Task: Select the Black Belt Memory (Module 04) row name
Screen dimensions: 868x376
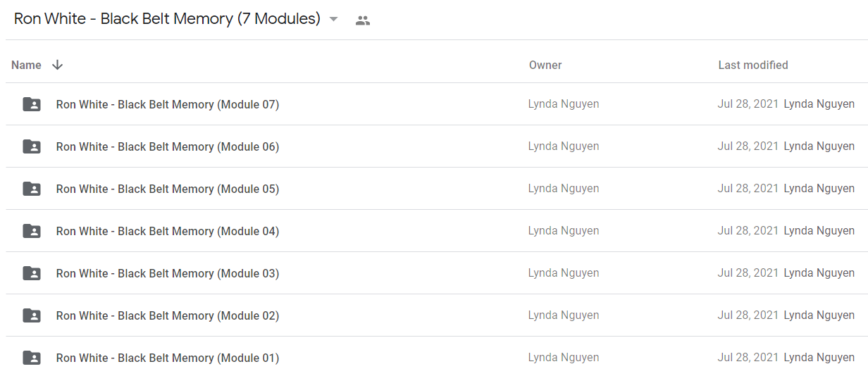Action: click(x=168, y=231)
